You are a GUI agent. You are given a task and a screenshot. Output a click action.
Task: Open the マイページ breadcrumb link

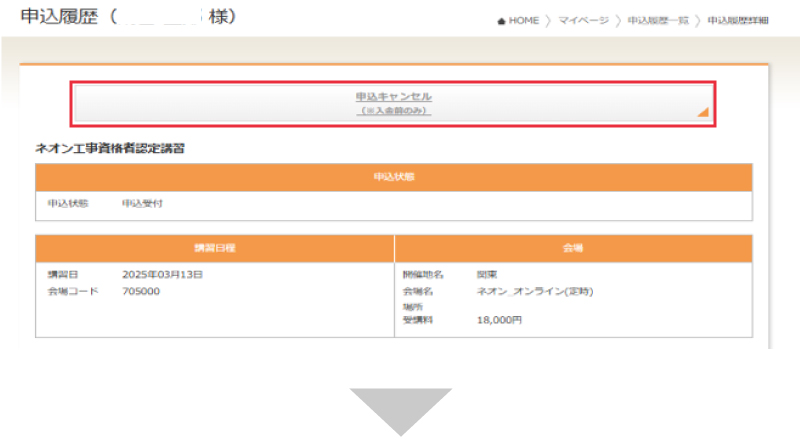[583, 21]
